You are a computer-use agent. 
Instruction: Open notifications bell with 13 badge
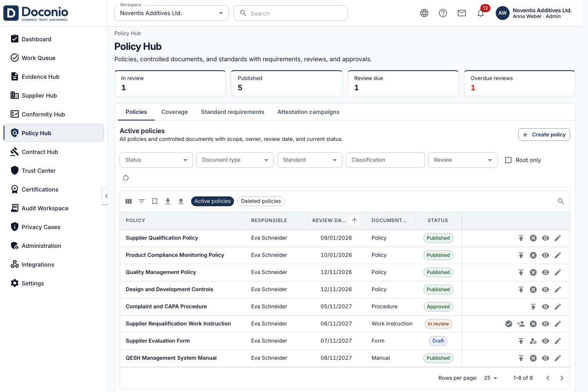[x=481, y=13]
